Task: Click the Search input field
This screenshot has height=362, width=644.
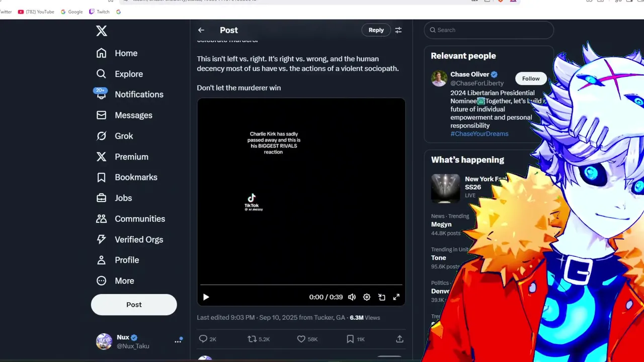Action: 489,30
